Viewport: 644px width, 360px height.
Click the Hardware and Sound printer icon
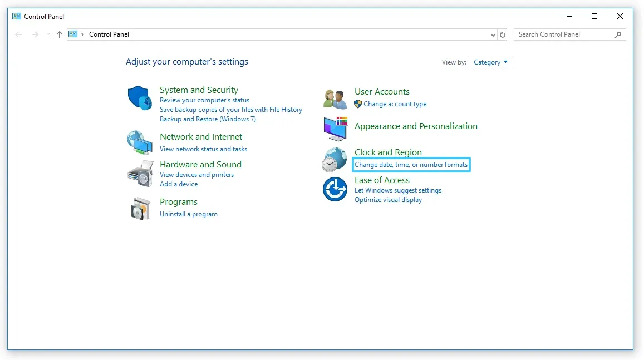click(x=140, y=174)
